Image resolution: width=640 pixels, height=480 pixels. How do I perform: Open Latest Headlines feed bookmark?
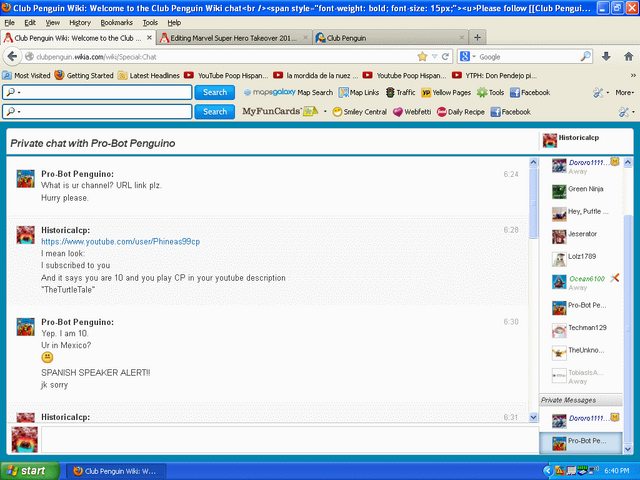(x=149, y=76)
